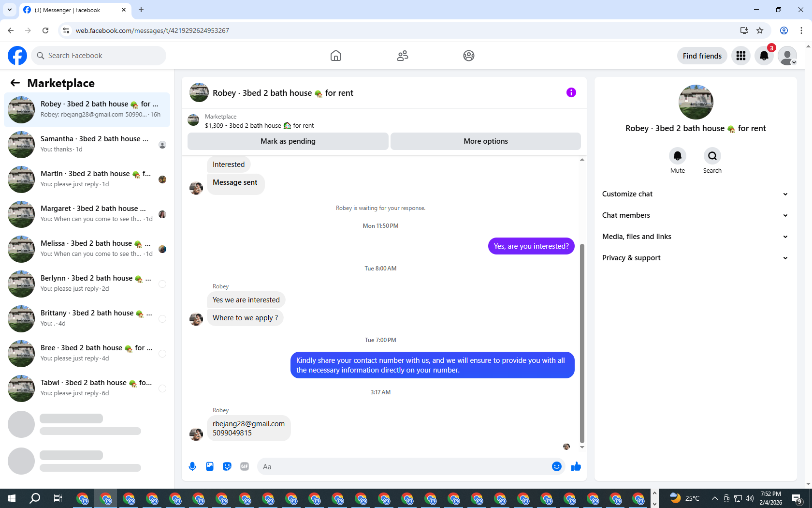Open the account profile avatar menu
The image size is (812, 508).
[x=787, y=56]
